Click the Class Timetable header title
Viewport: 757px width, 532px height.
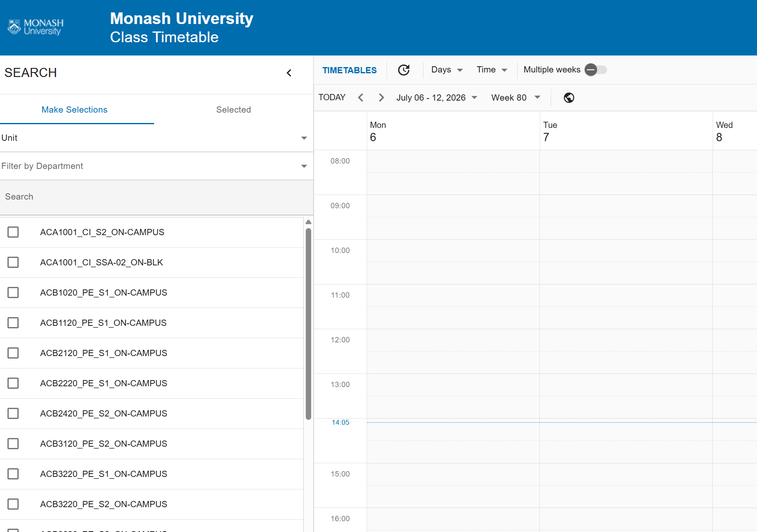click(164, 37)
